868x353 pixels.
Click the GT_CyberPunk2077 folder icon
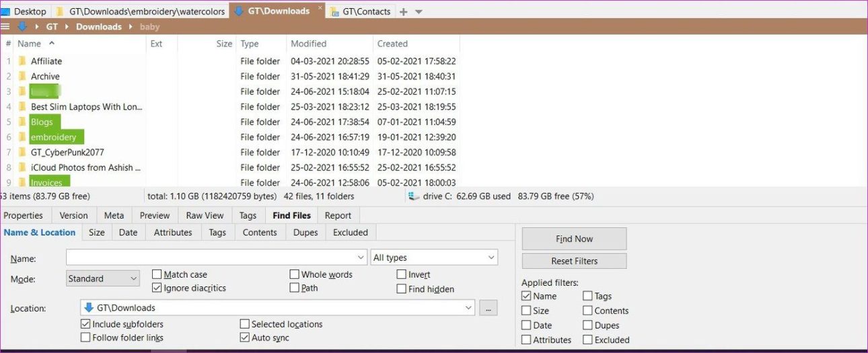click(x=22, y=153)
